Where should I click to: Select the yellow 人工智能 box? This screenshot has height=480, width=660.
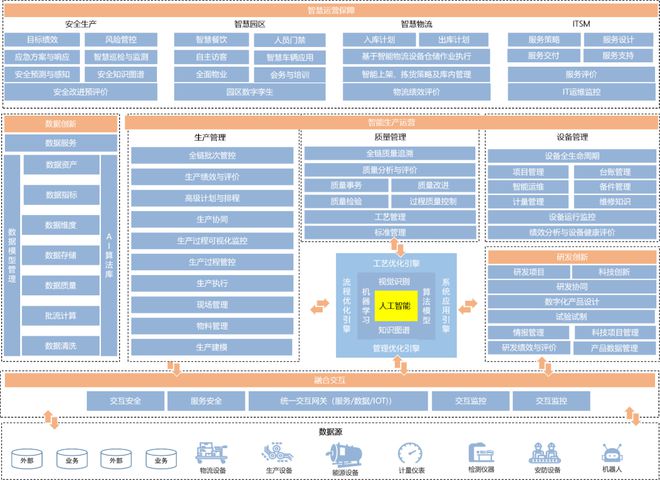[x=396, y=306]
